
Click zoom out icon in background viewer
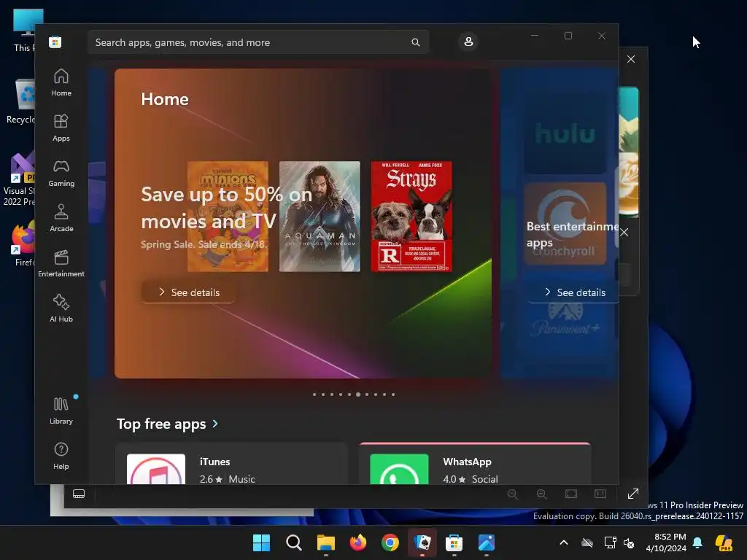(x=513, y=494)
